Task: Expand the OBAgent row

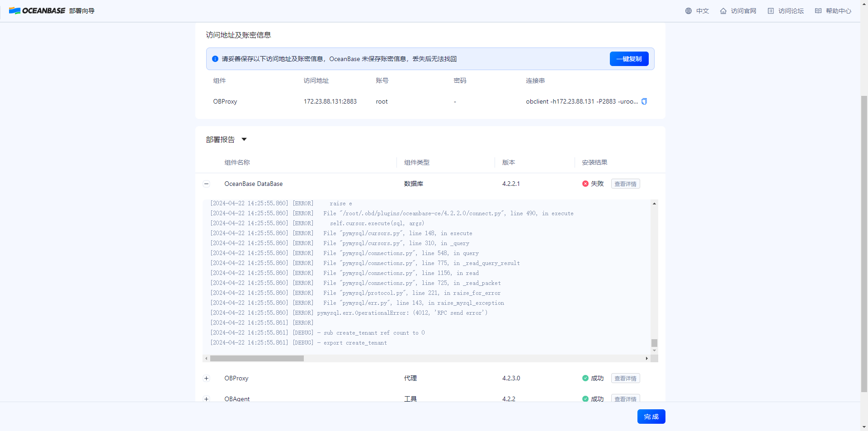Action: coord(206,399)
